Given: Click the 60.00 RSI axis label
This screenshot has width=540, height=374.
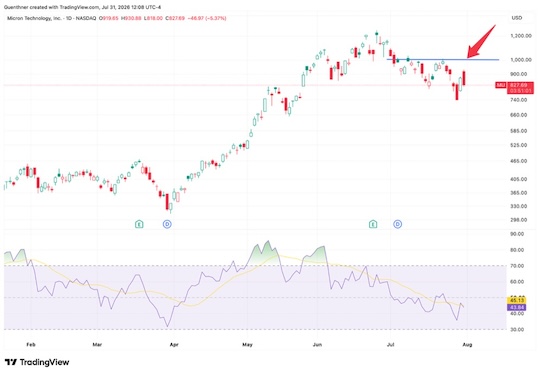Looking at the screenshot, I should 518,282.
